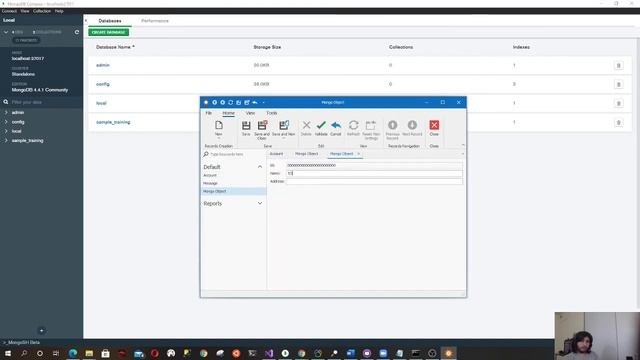Click the search magnifier in the dialog navigation
This screenshot has height=360, width=640.
[206, 154]
